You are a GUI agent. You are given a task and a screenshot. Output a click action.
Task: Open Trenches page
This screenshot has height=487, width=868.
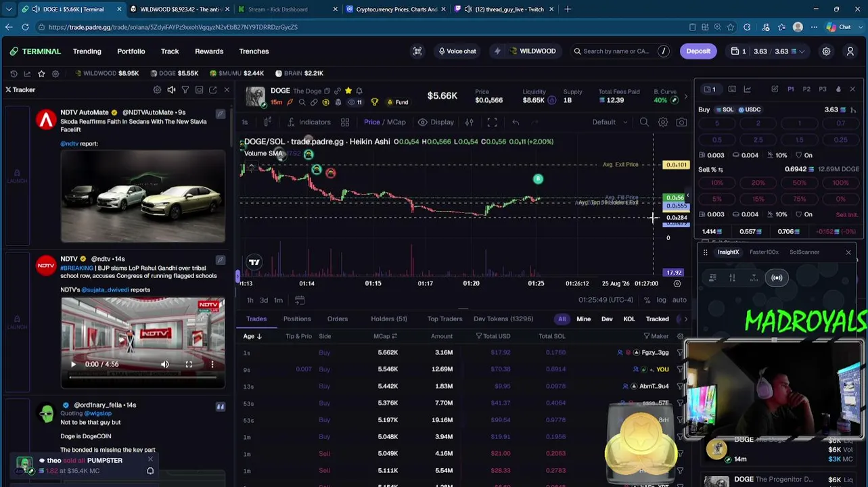pyautogui.click(x=254, y=51)
